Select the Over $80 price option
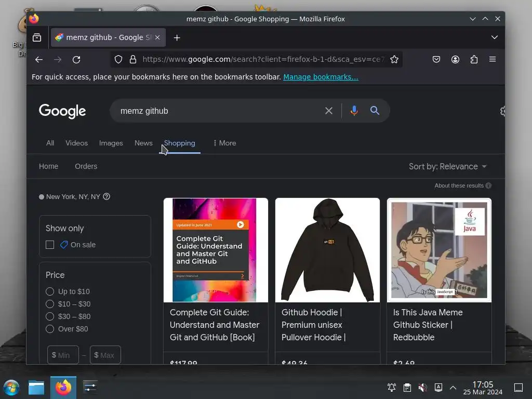532x399 pixels. (50, 329)
